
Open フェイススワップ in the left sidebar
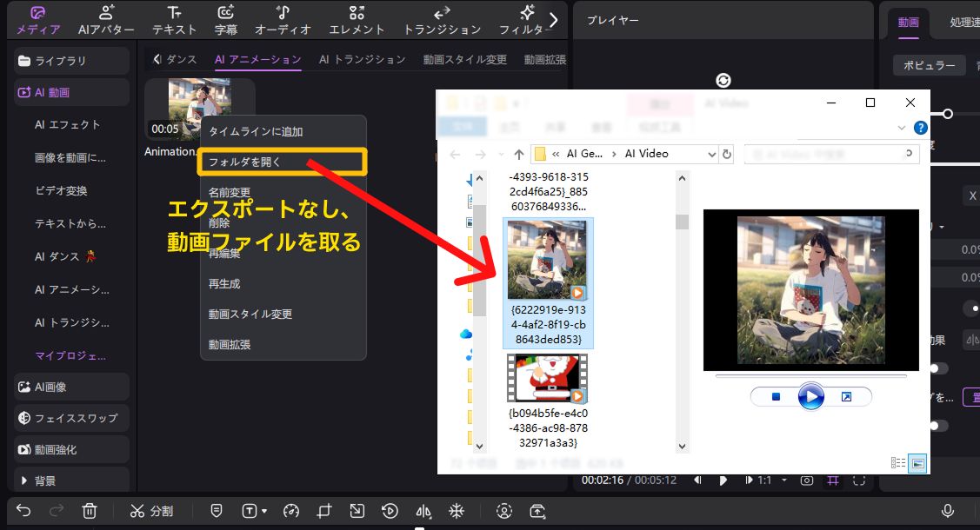point(71,418)
